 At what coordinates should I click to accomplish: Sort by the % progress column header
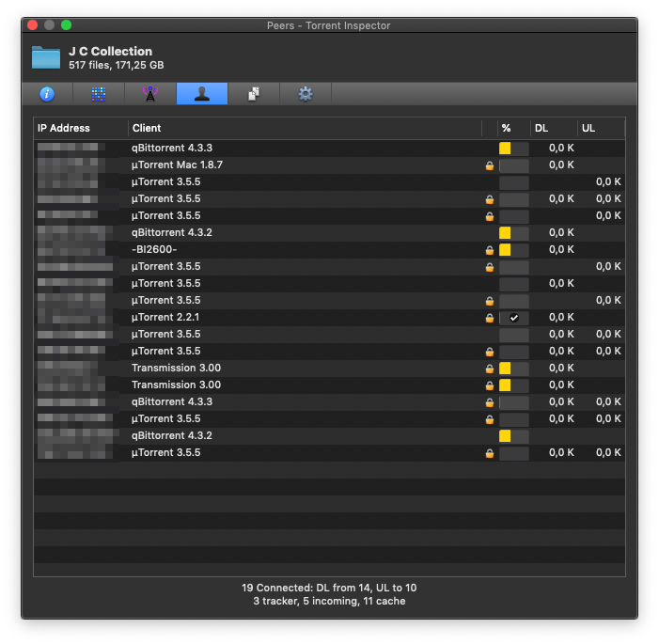[x=507, y=128]
